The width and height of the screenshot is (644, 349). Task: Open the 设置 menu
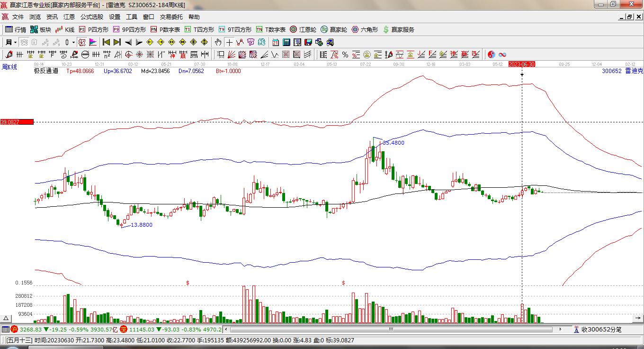tap(115, 17)
